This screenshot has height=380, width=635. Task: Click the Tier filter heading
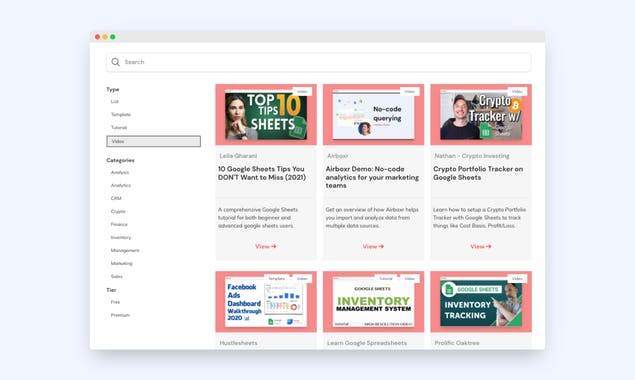pos(111,290)
